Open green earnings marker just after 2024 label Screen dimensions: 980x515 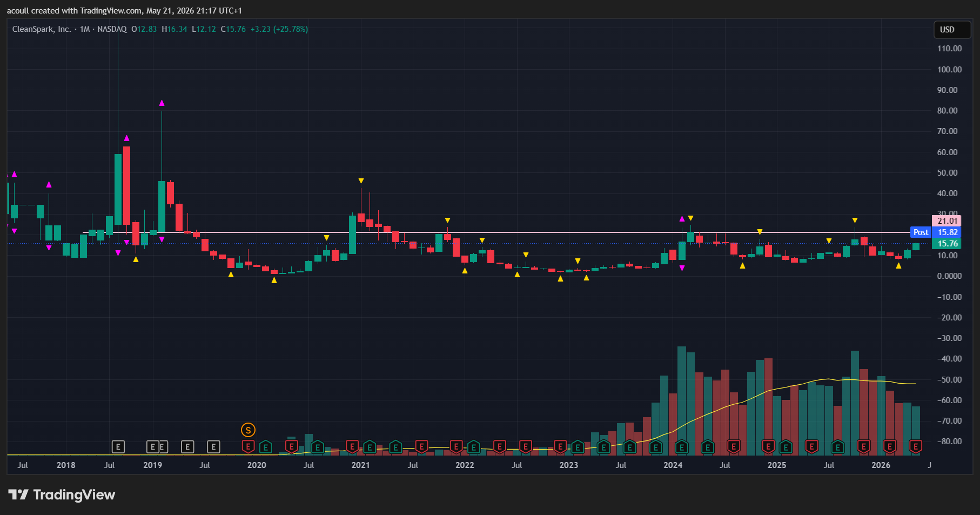tap(682, 447)
